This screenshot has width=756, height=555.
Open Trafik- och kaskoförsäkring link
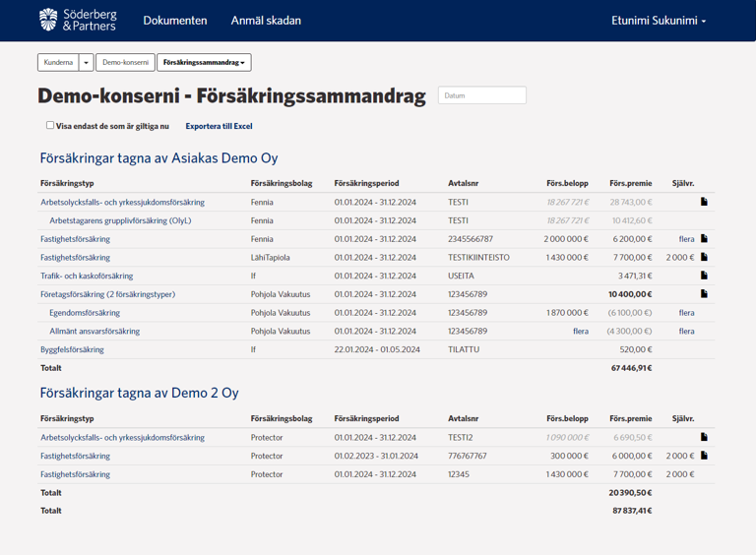[87, 277]
